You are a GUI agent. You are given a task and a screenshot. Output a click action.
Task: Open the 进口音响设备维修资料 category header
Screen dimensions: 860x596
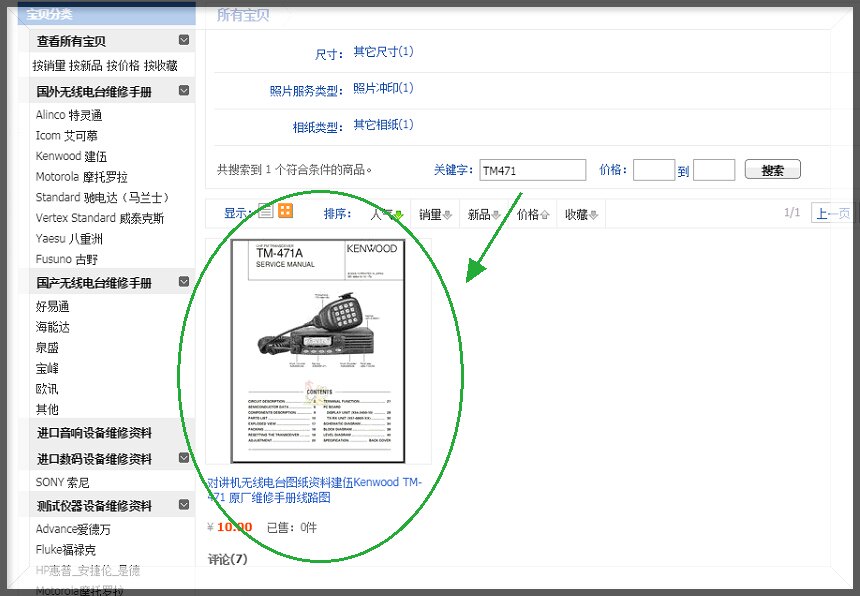94,433
